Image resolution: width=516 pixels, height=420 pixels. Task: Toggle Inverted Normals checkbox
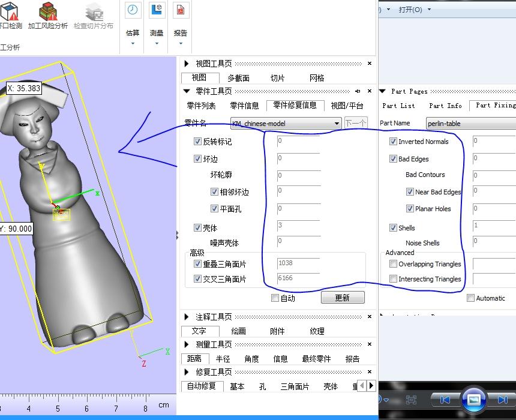(x=393, y=142)
